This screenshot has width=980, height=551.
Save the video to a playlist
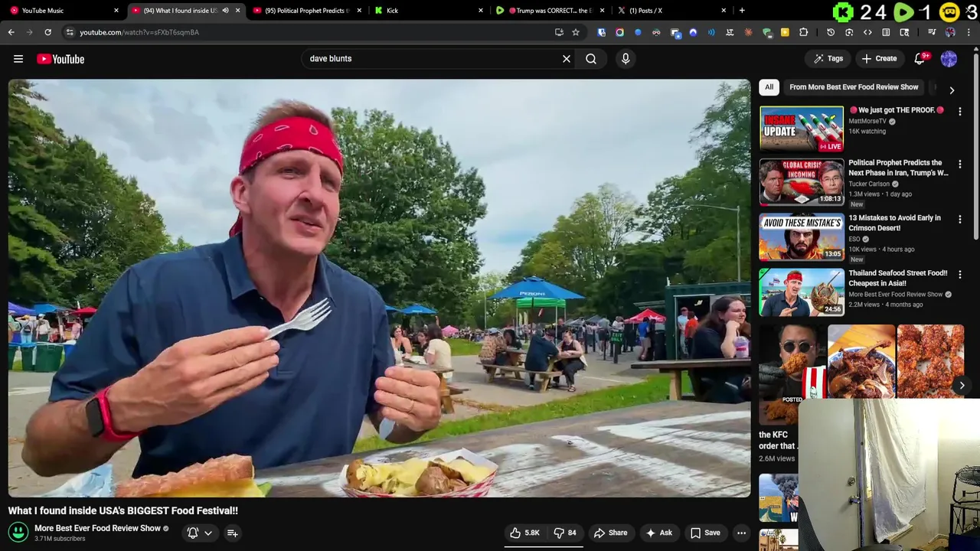tap(705, 533)
